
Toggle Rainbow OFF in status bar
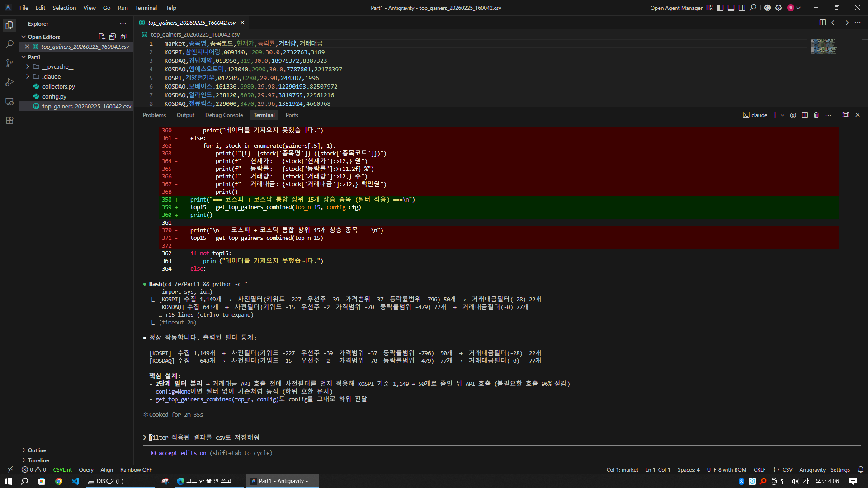click(x=136, y=470)
